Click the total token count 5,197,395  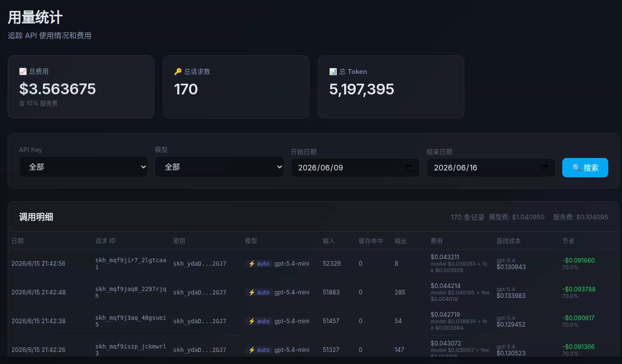click(362, 89)
